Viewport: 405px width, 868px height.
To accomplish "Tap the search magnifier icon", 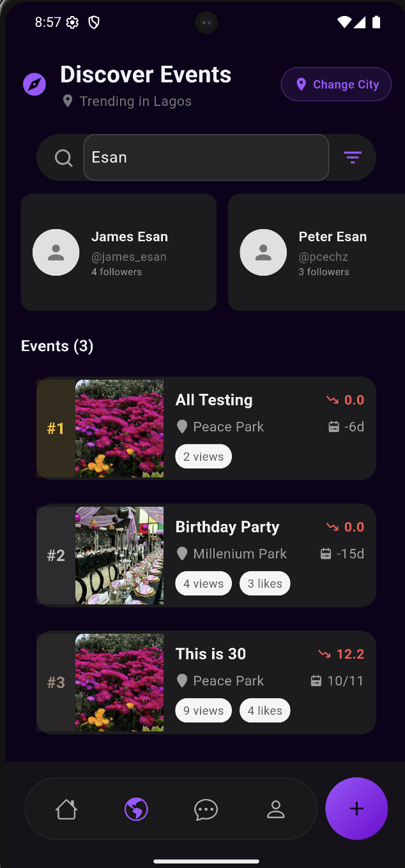I will click(63, 157).
